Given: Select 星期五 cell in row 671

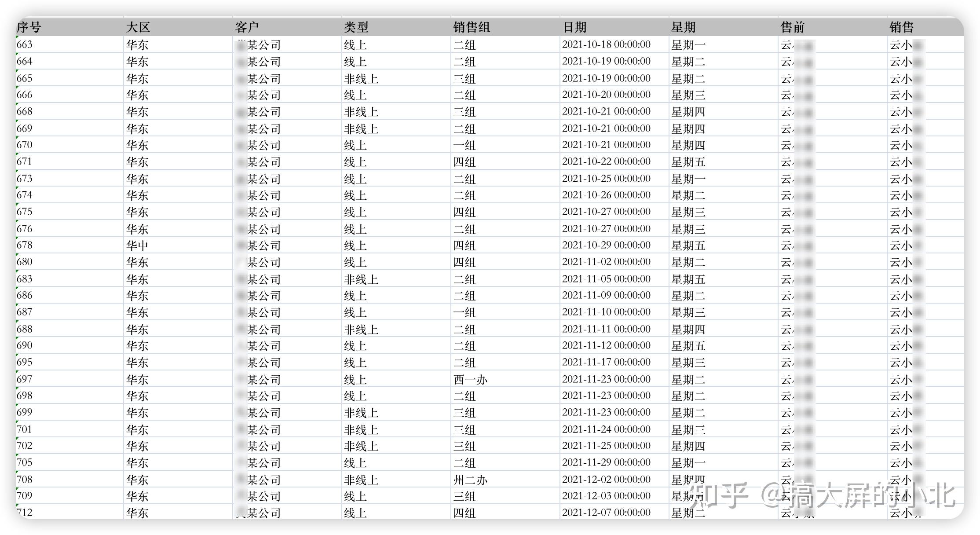Looking at the screenshot, I should pos(688,161).
